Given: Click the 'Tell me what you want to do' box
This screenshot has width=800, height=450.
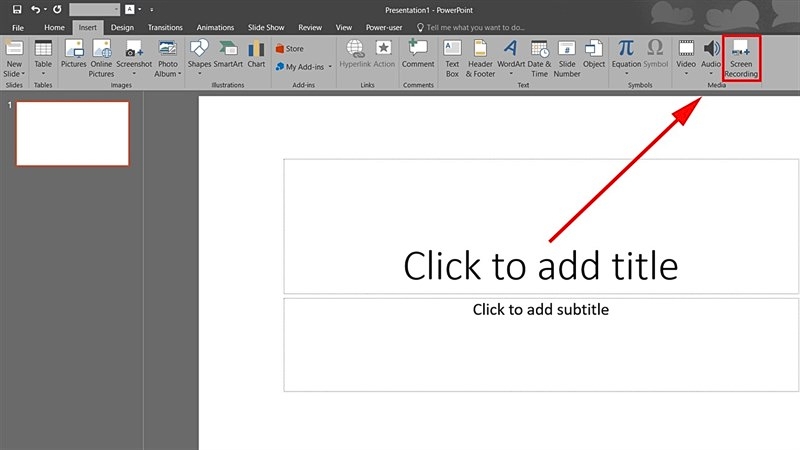Looking at the screenshot, I should (470, 28).
